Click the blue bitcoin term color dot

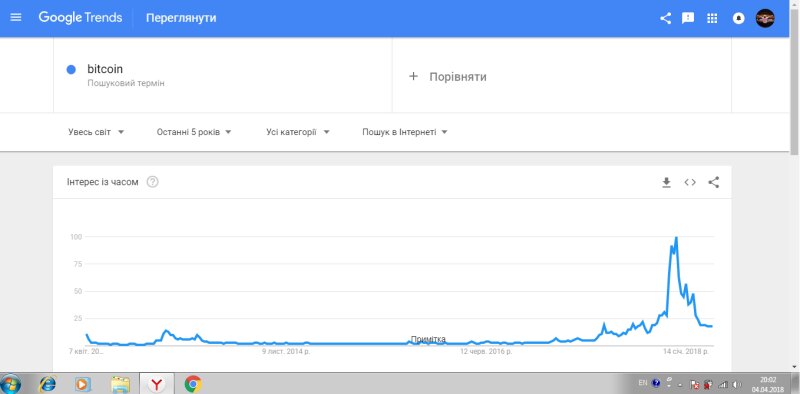(71, 70)
